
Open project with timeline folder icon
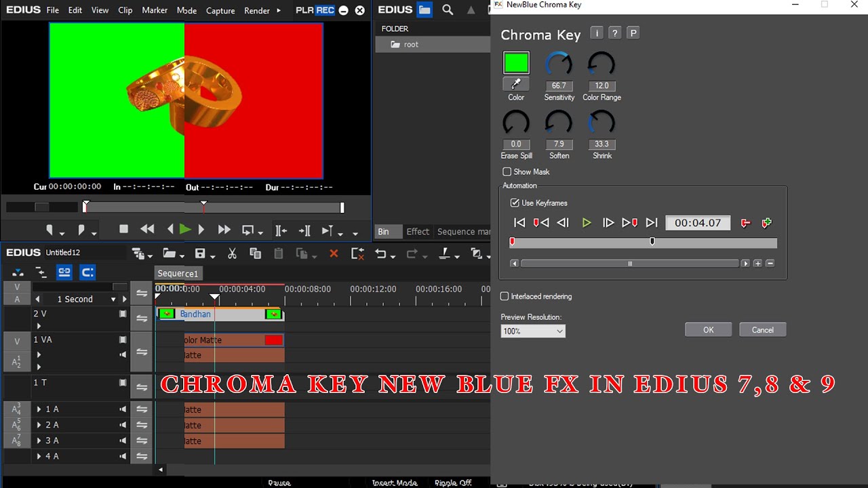pyautogui.click(x=169, y=253)
